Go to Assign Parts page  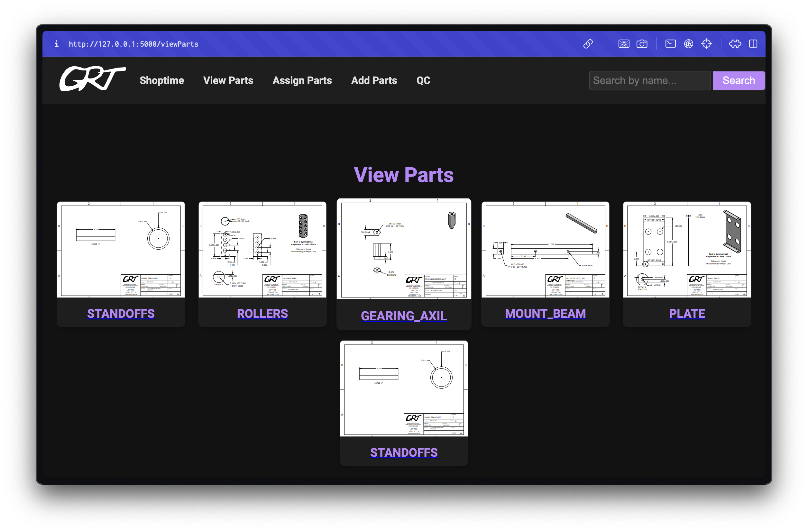302,80
